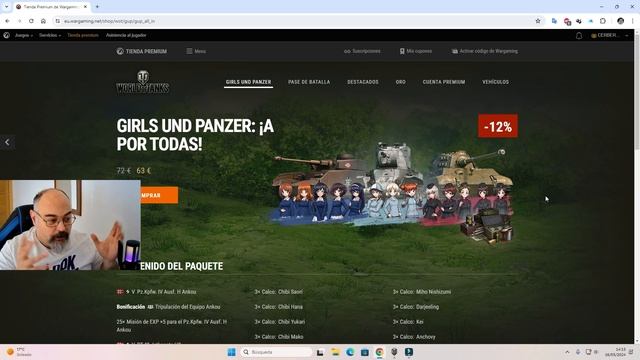Screen dimensions: 640x360
Task: Open the weather widget on taskbar
Action: click(18, 352)
